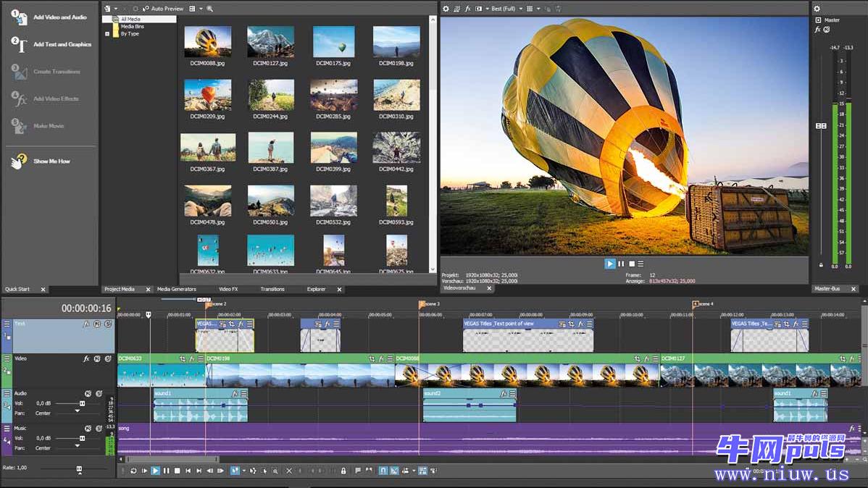This screenshot has width=868, height=488.
Task: Open Track FX on the Text track header
Action: [x=86, y=324]
